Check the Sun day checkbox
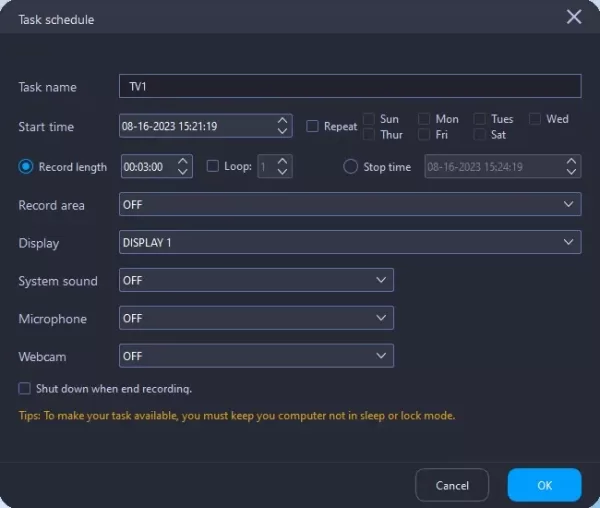The width and height of the screenshot is (600, 508). tap(368, 119)
